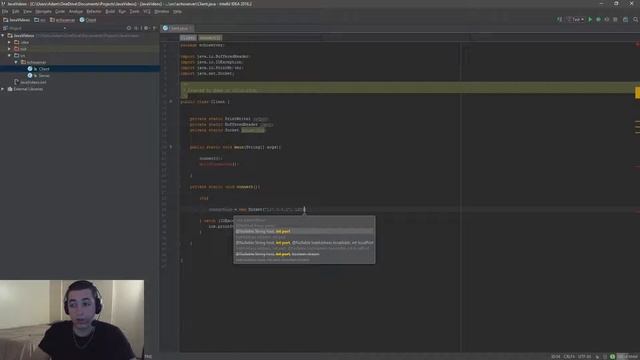The height and width of the screenshot is (360, 640).
Task: Click Collapse All icon in Project panel
Action: coord(137,28)
